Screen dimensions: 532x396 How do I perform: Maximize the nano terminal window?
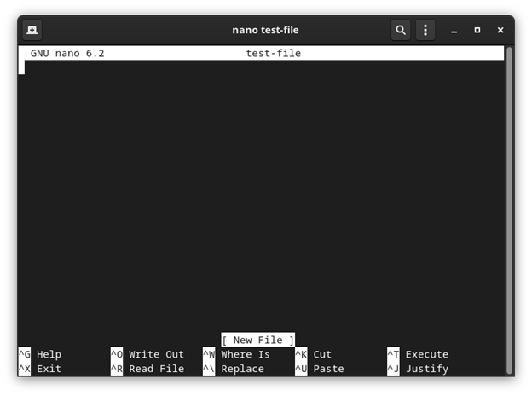(477, 30)
